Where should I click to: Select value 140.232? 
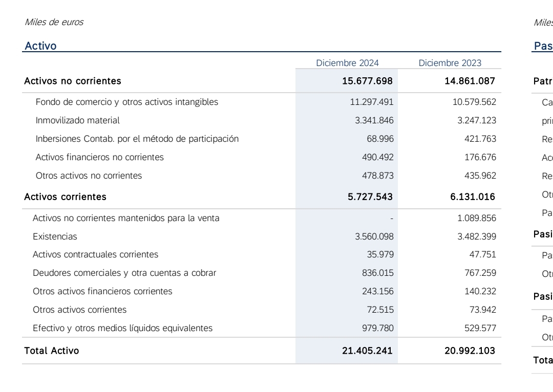[480, 292]
